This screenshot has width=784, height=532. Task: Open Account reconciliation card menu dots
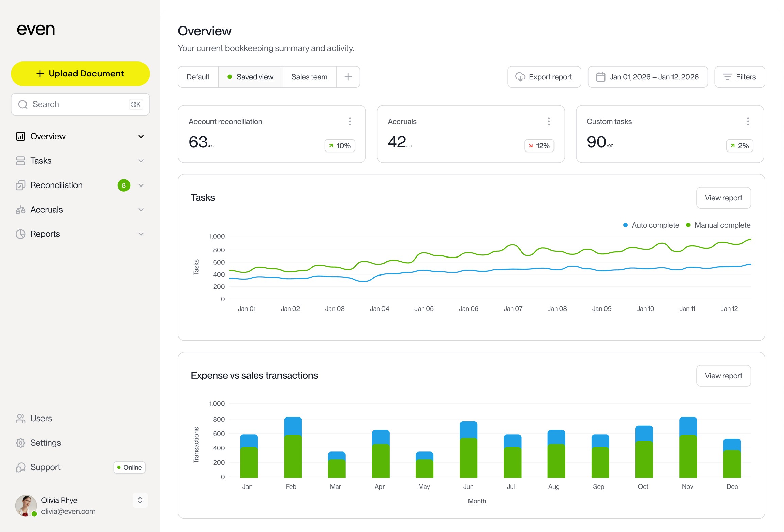tap(350, 121)
